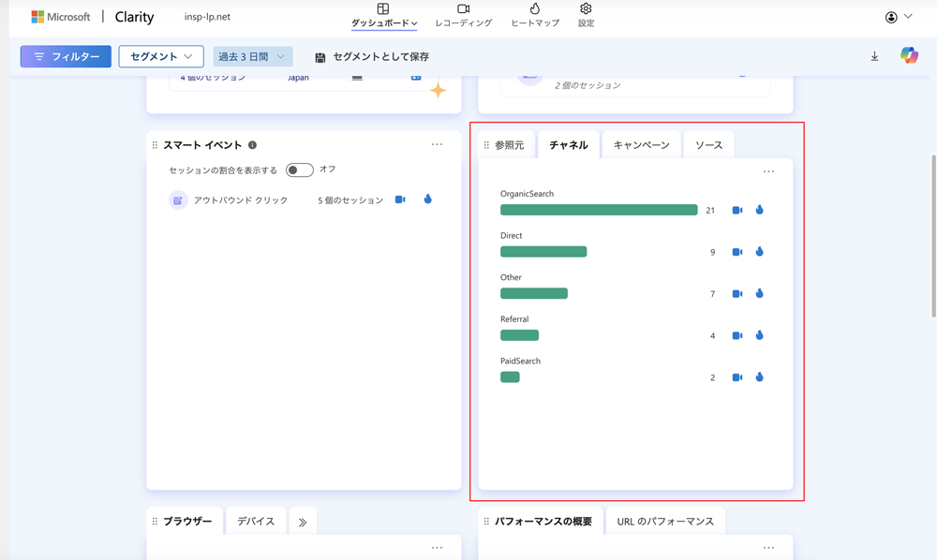The height and width of the screenshot is (560, 937).
Task: Open recordings for Other channel
Action: click(x=737, y=294)
